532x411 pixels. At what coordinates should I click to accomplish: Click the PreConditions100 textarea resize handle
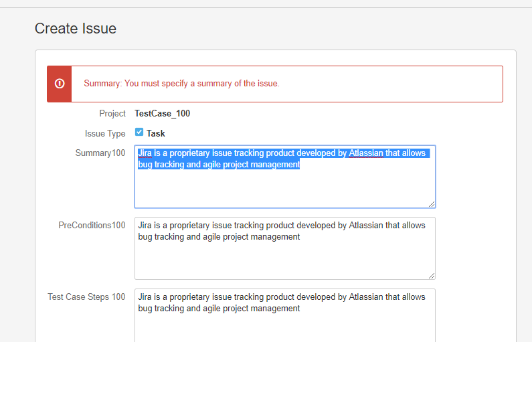click(432, 276)
